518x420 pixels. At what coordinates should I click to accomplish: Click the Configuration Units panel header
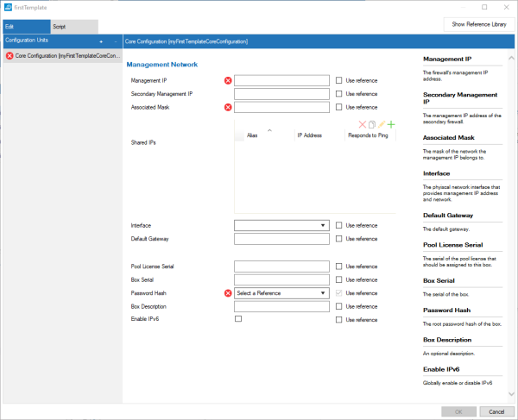pos(63,41)
